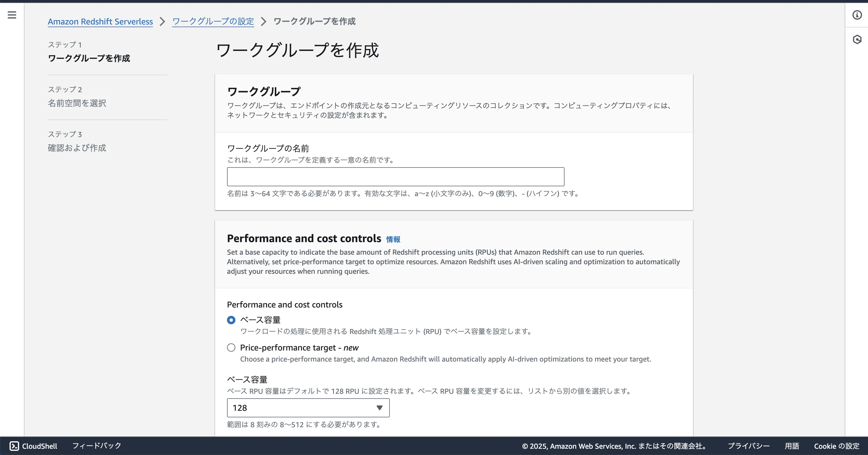Image resolution: width=868 pixels, height=455 pixels.
Task: Open Cookie の設定 in the footer
Action: tap(836, 445)
